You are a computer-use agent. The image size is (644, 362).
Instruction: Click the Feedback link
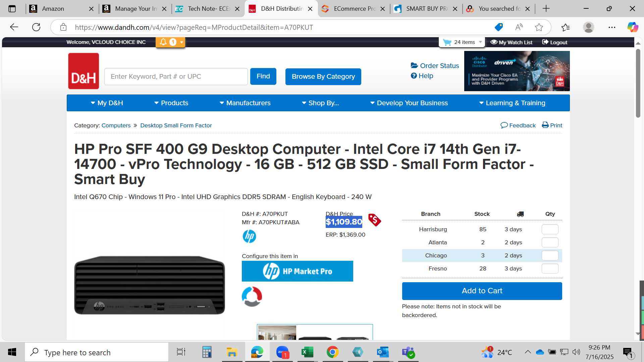point(518,125)
